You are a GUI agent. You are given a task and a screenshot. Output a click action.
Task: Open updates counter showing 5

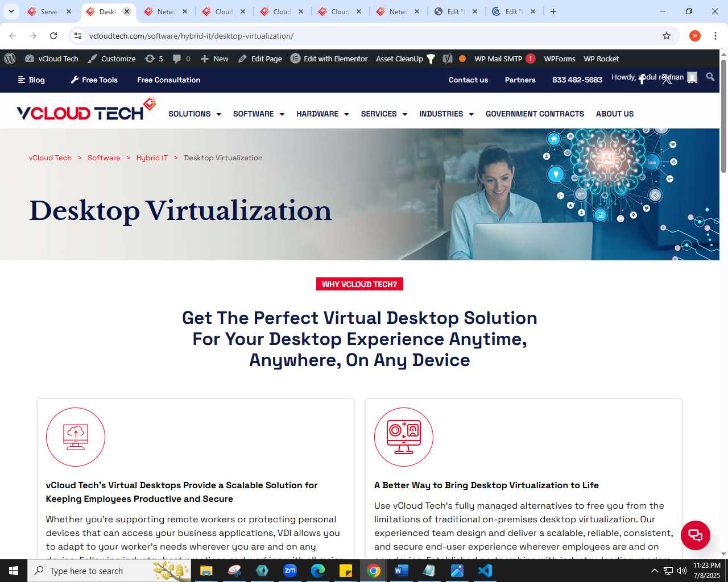[154, 59]
